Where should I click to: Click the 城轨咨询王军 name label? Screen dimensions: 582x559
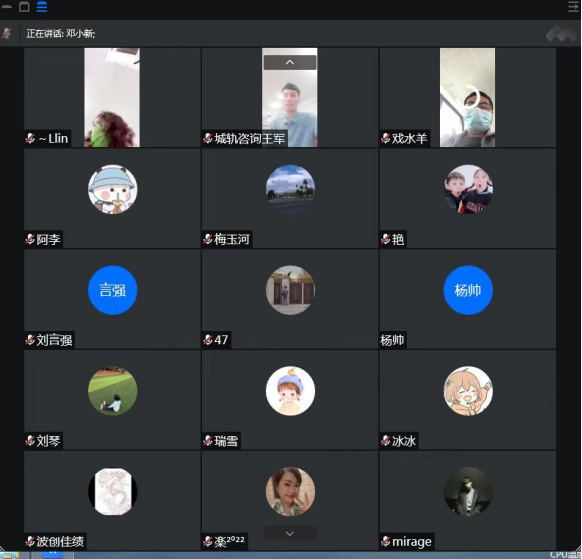click(x=250, y=138)
